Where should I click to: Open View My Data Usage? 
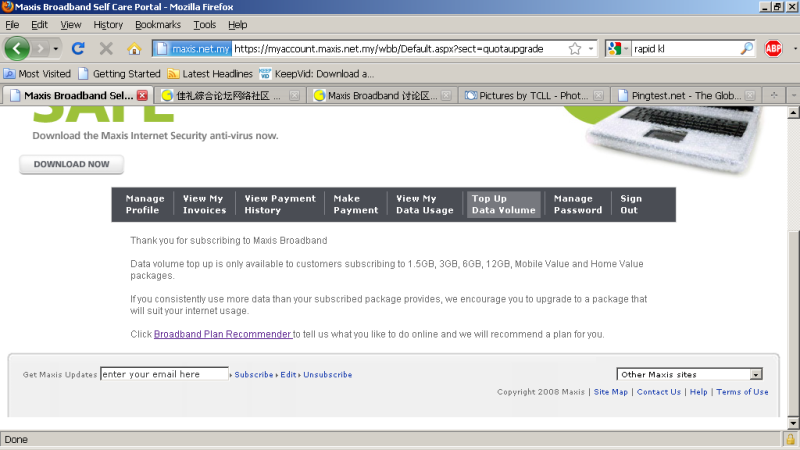424,204
